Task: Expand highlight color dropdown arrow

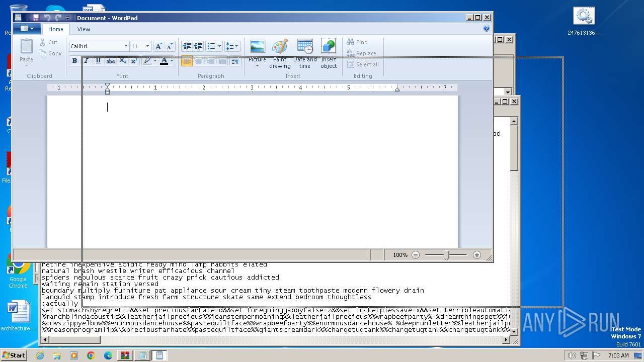Action: click(x=155, y=61)
